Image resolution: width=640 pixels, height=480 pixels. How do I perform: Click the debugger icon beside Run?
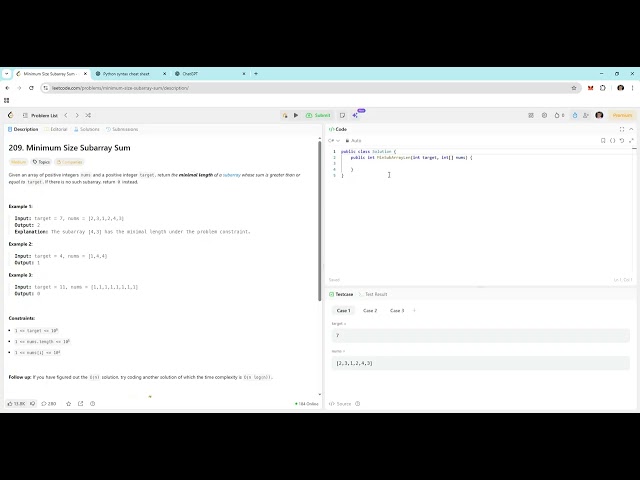pyautogui.click(x=285, y=116)
